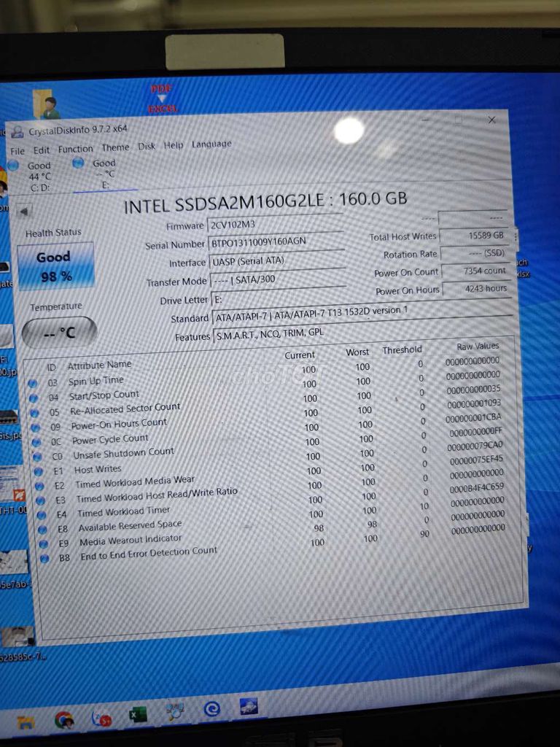Click status dot for Start/Stop Count attribute

tap(34, 398)
